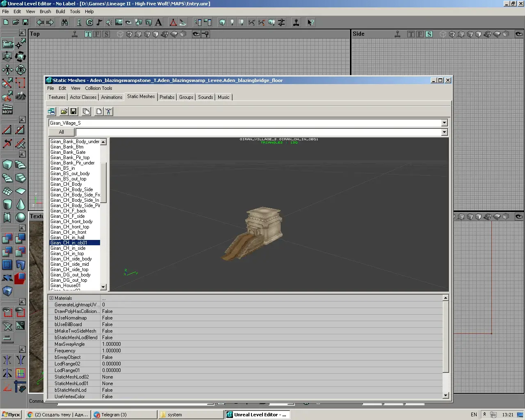Click mesh list scrollbar down arrow

pyautogui.click(x=103, y=287)
